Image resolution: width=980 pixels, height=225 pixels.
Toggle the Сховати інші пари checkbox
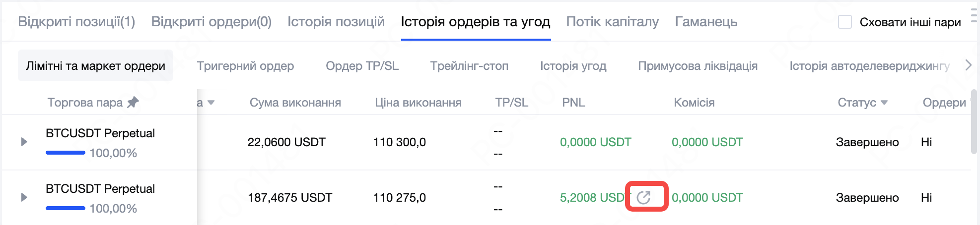point(844,22)
